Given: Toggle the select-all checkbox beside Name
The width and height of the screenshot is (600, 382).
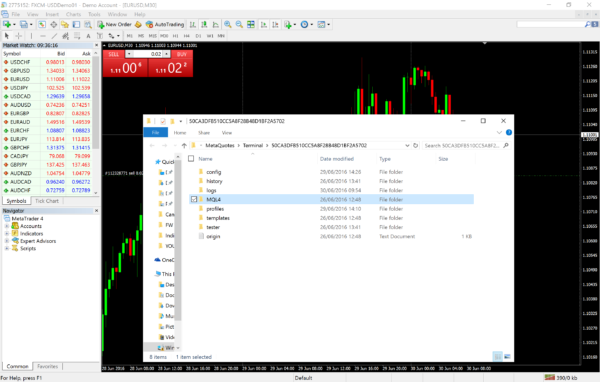Looking at the screenshot, I should tap(191, 158).
